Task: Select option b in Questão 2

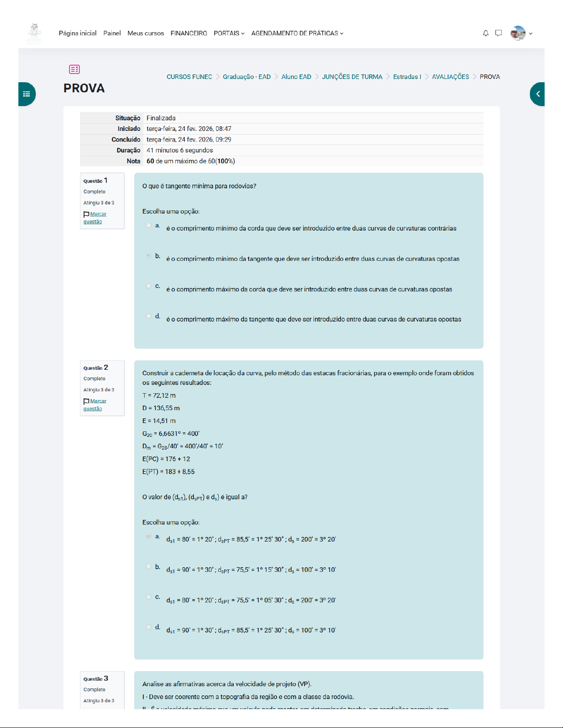Action: pyautogui.click(x=148, y=566)
